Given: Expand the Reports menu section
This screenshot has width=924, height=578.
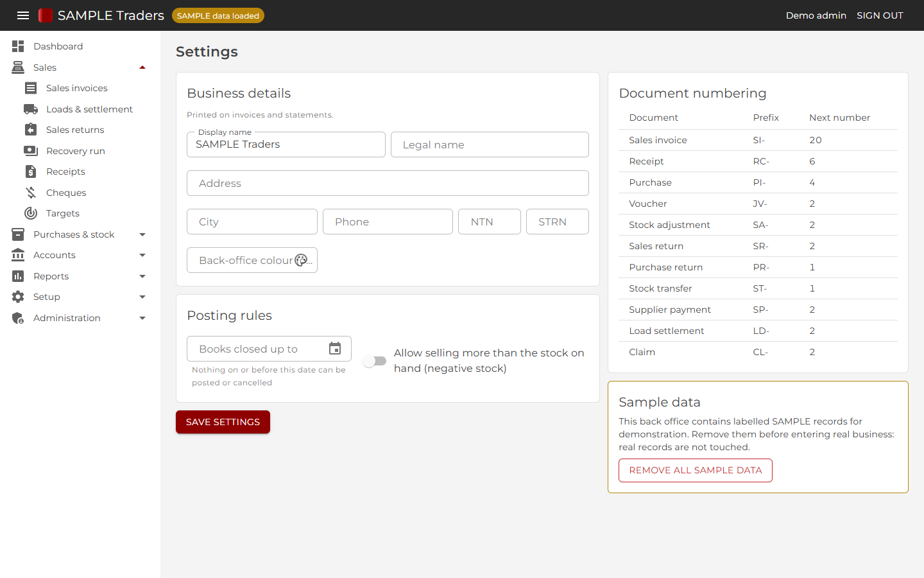Looking at the screenshot, I should click(142, 276).
